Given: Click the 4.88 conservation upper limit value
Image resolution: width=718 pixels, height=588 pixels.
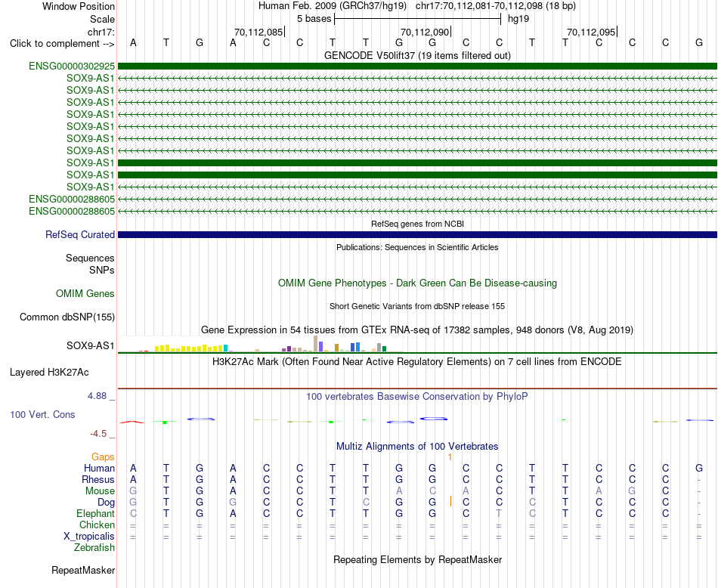Looking at the screenshot, I should [97, 396].
